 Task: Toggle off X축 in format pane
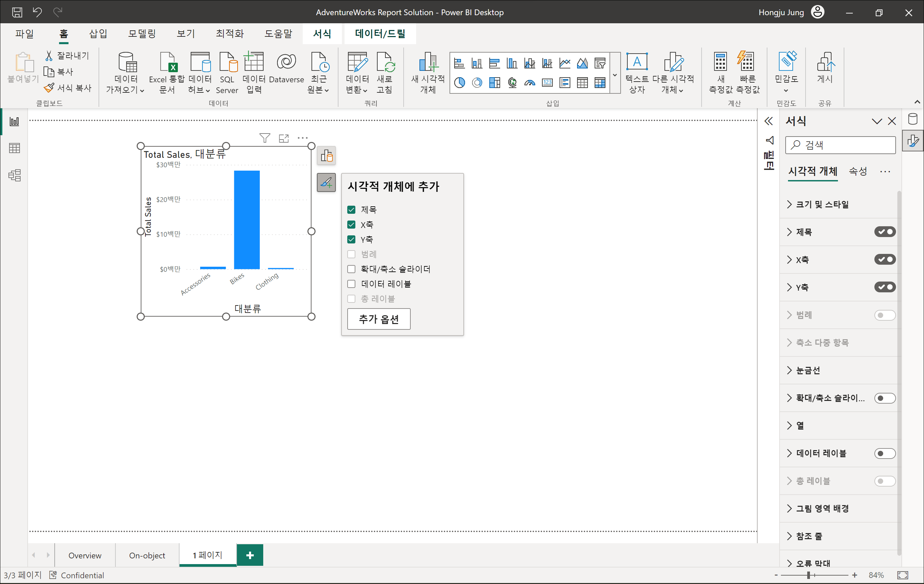tap(885, 260)
